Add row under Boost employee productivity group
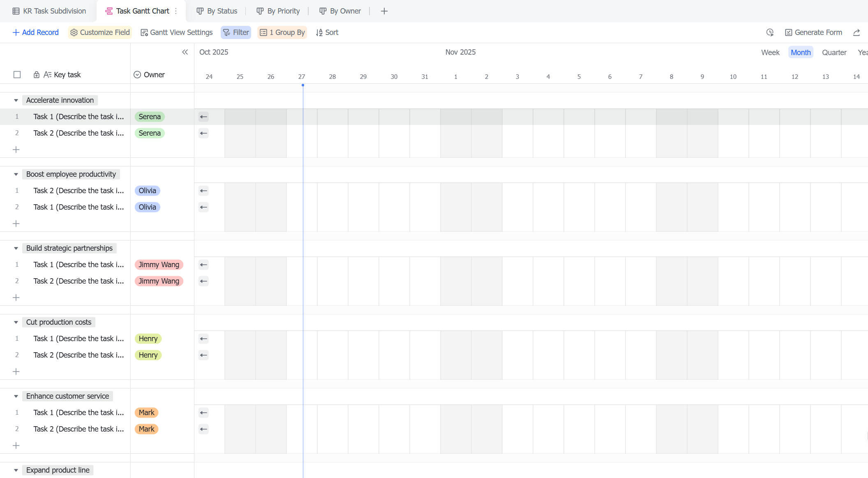 click(x=16, y=224)
